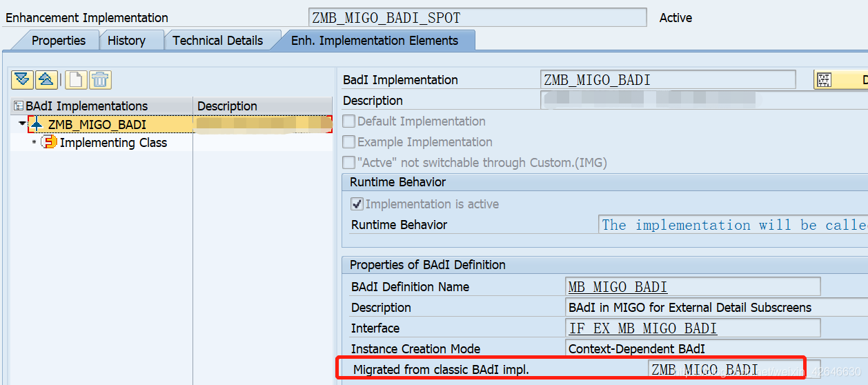Create a new BAdI implementation
This screenshot has width=868, height=385.
click(x=76, y=79)
